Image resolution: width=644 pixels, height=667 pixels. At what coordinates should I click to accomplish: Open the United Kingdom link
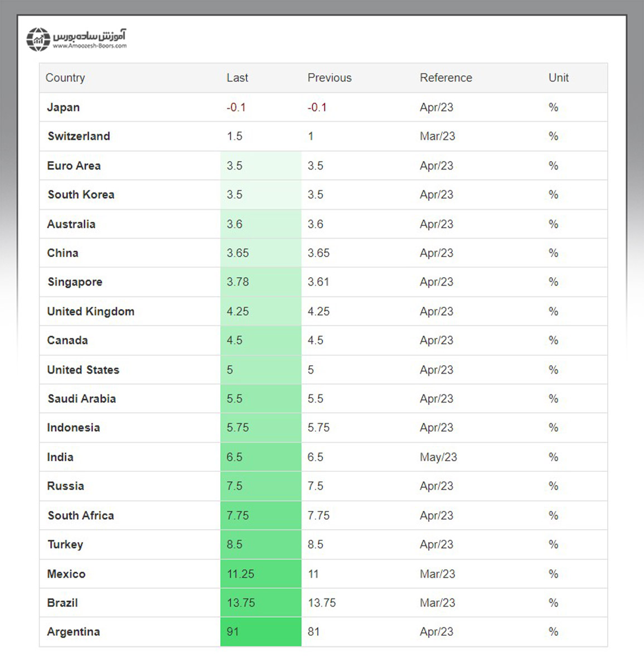90,312
